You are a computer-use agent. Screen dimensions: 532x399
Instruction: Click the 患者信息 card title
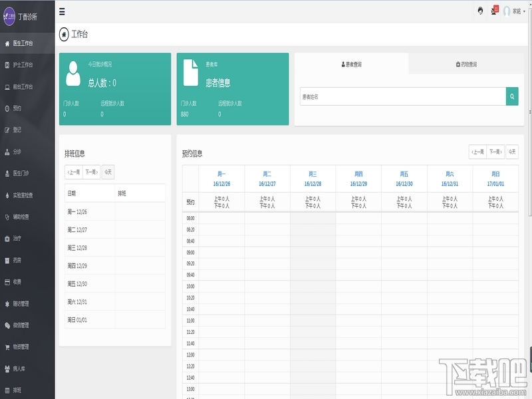218,82
